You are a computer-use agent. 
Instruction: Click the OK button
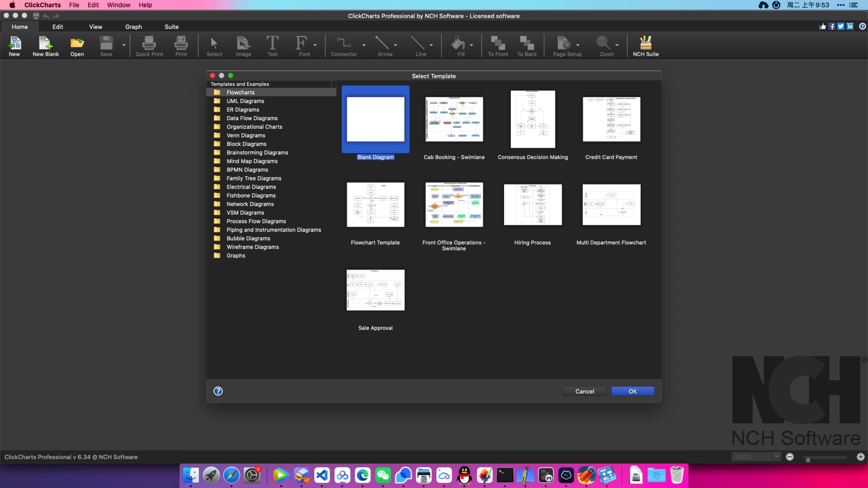[632, 391]
